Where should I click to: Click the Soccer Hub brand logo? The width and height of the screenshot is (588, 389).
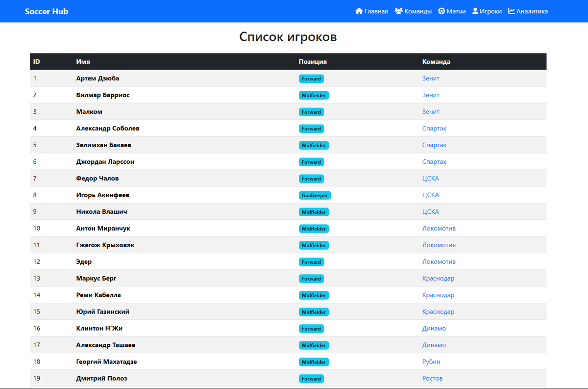coord(47,11)
